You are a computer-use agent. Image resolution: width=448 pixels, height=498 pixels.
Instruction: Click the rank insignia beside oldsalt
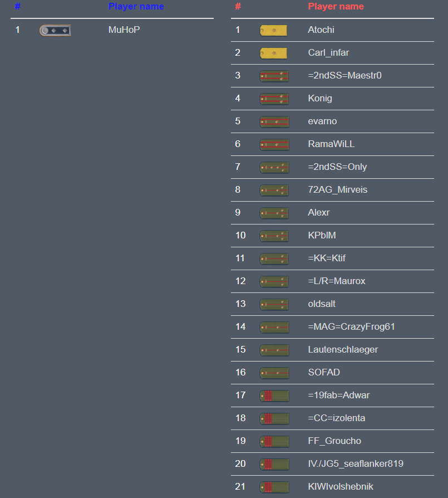pyautogui.click(x=274, y=304)
